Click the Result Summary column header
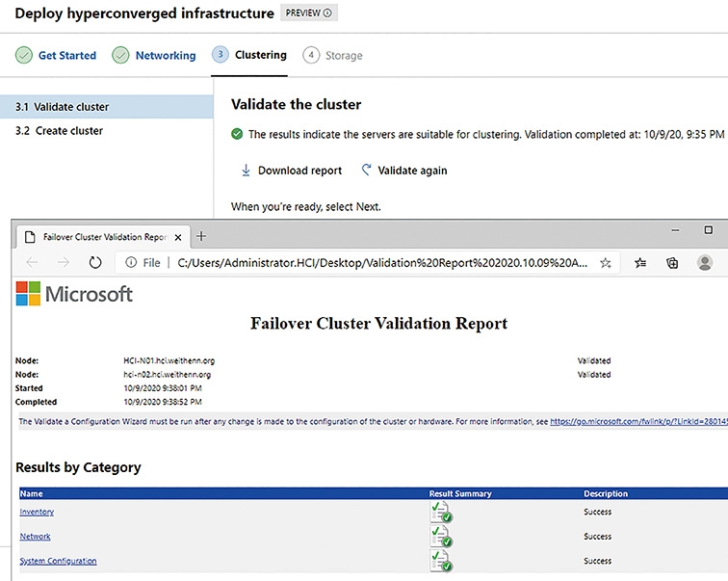Screen dimensions: 728x581 coord(460,493)
